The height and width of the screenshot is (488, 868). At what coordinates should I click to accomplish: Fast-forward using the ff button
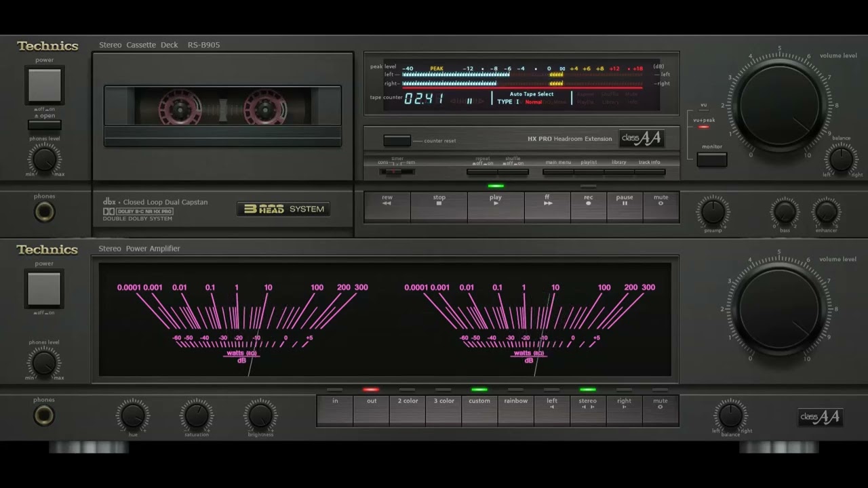pyautogui.click(x=547, y=207)
